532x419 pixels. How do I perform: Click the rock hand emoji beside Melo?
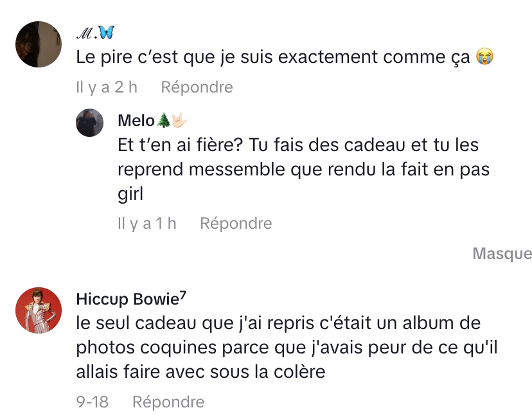tap(179, 120)
